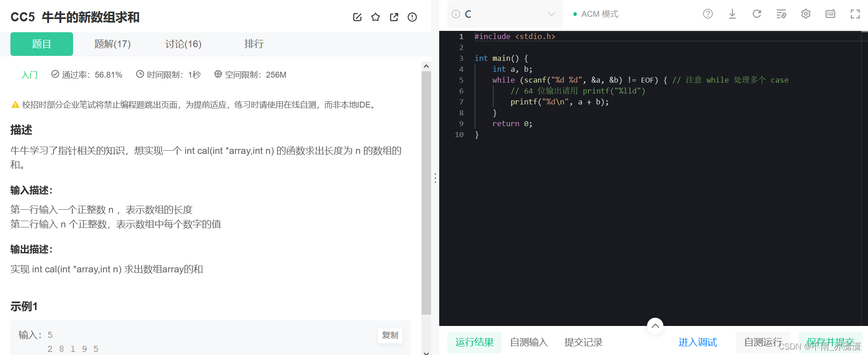Click the 进入调试 link
The height and width of the screenshot is (355, 868).
coord(698,342)
